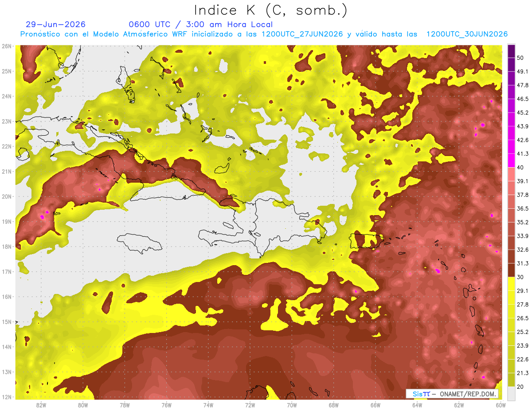Click the legend value "36.5"

coord(523,208)
